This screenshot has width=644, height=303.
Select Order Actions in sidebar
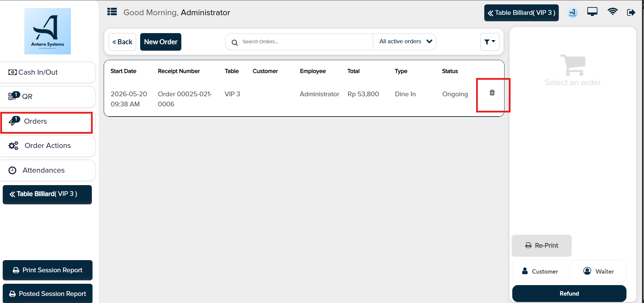(x=48, y=146)
